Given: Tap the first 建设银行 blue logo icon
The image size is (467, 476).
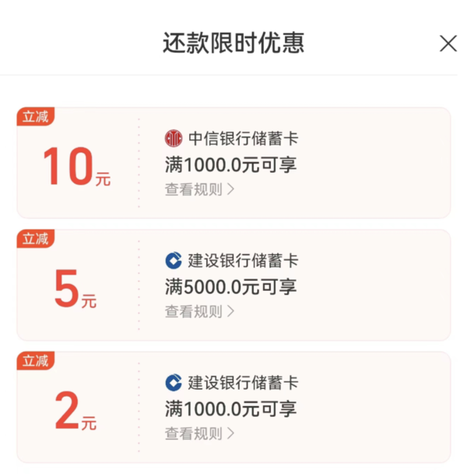Looking at the screenshot, I should (x=174, y=261).
